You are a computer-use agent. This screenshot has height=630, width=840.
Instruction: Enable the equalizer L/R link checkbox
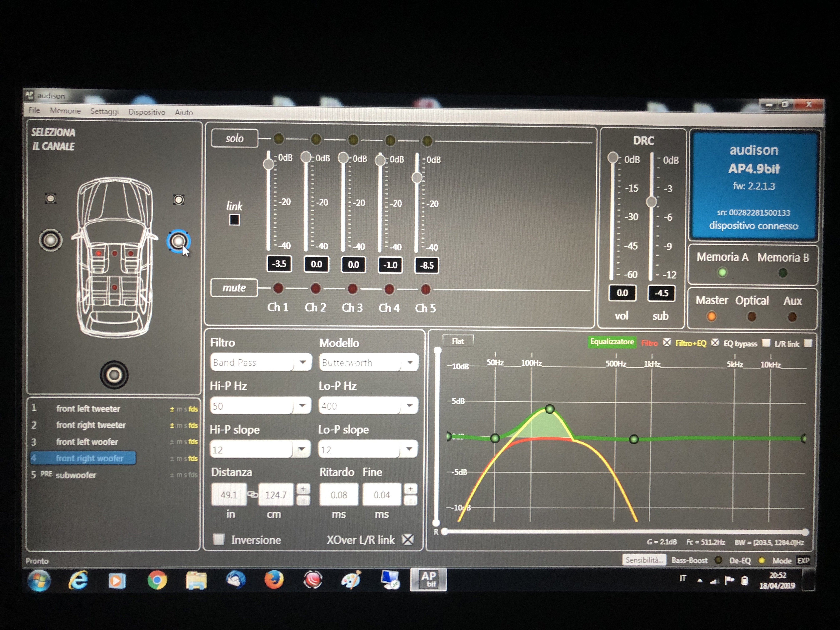[808, 343]
